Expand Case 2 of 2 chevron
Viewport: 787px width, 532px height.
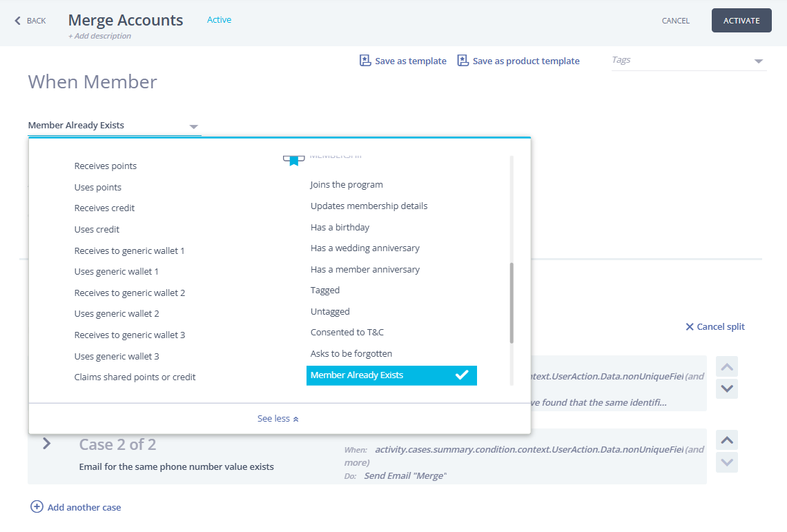pyautogui.click(x=47, y=444)
